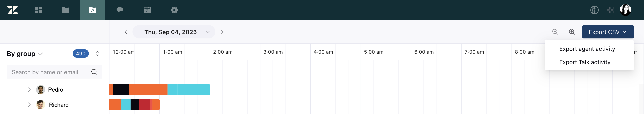Screen dimensions: 644x114
Task: Open the Thu, Sep 04, 2025 date dropdown
Action: [174, 32]
